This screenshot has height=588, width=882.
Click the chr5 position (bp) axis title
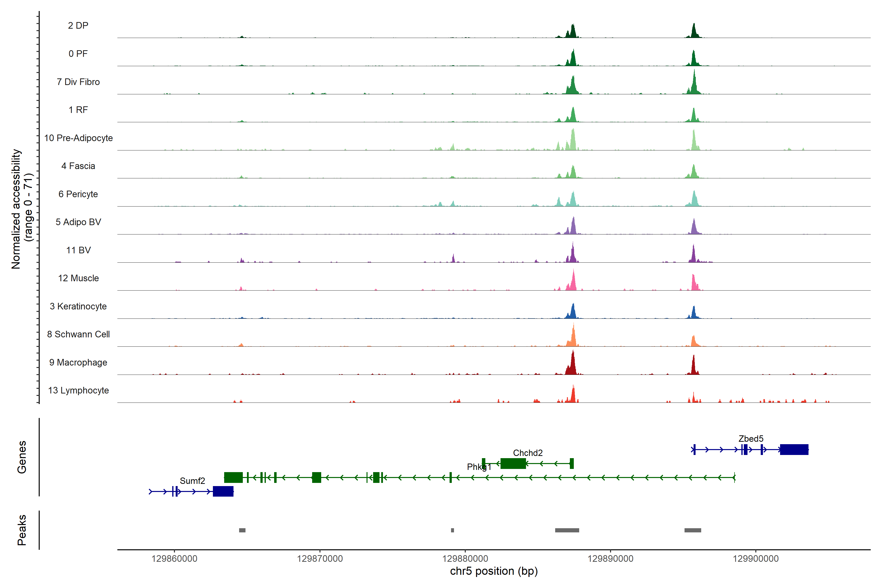[x=493, y=571]
